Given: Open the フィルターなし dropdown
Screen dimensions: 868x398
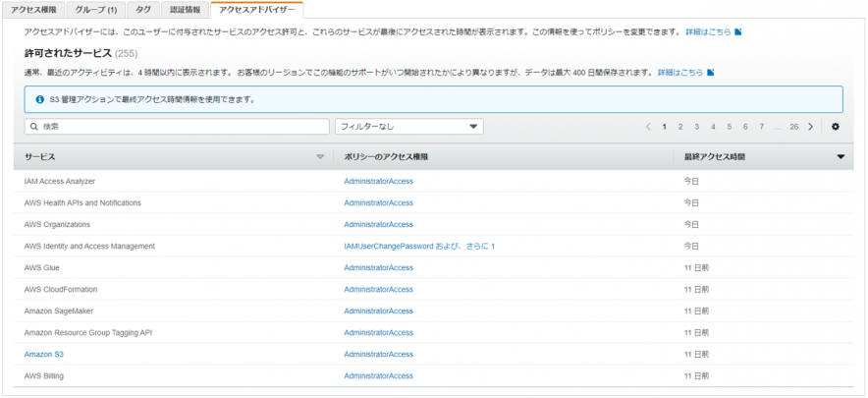Looking at the screenshot, I should pos(409,127).
